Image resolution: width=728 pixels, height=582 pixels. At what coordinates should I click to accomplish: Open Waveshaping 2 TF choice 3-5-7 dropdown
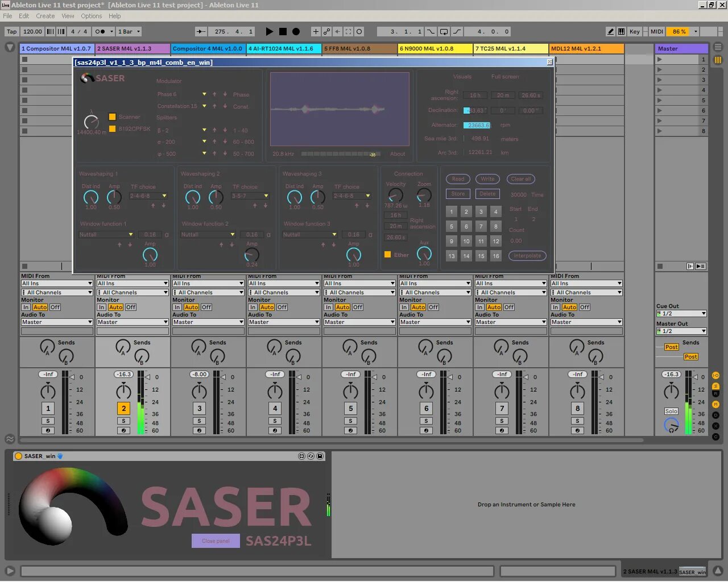(250, 196)
